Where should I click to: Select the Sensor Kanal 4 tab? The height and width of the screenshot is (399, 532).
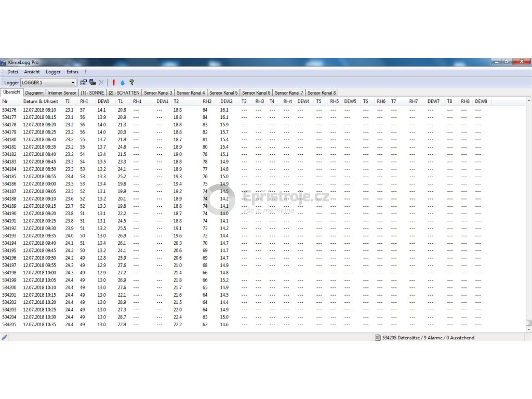tap(191, 93)
